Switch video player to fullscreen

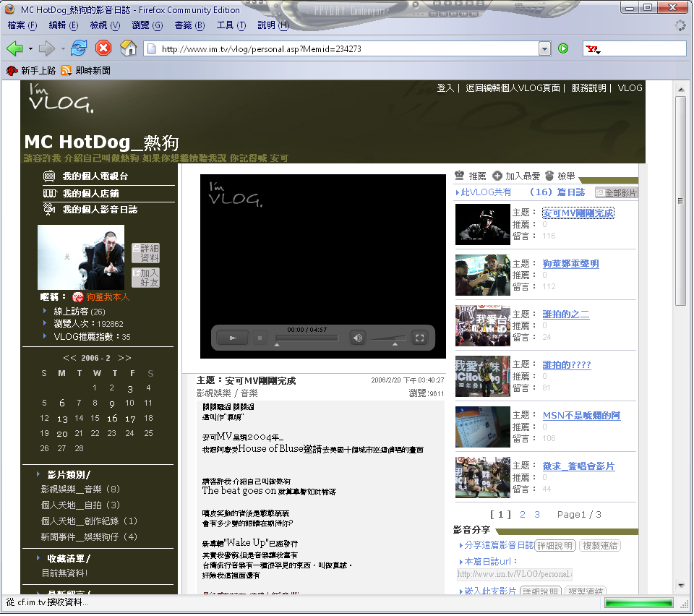click(x=419, y=338)
